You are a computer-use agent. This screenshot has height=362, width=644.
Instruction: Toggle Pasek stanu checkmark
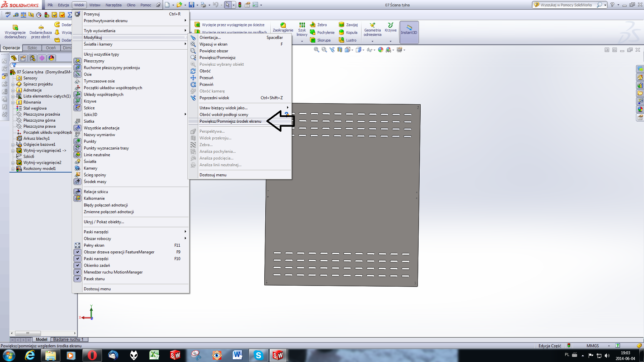(x=77, y=279)
